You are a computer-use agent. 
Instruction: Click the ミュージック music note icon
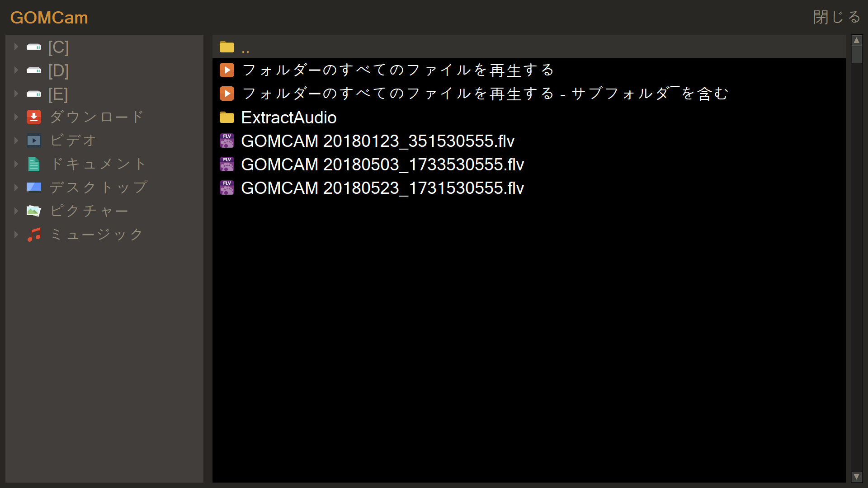[34, 235]
